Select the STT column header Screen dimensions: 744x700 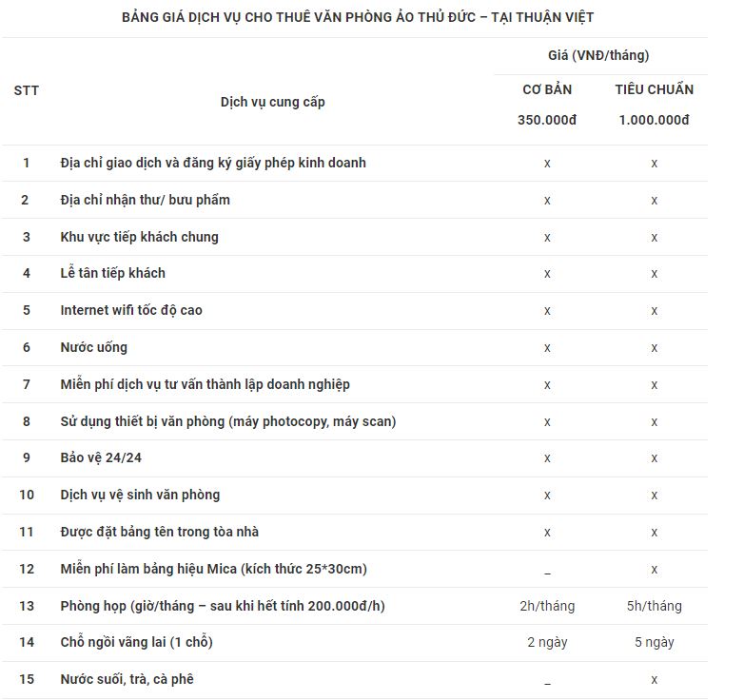26,90
